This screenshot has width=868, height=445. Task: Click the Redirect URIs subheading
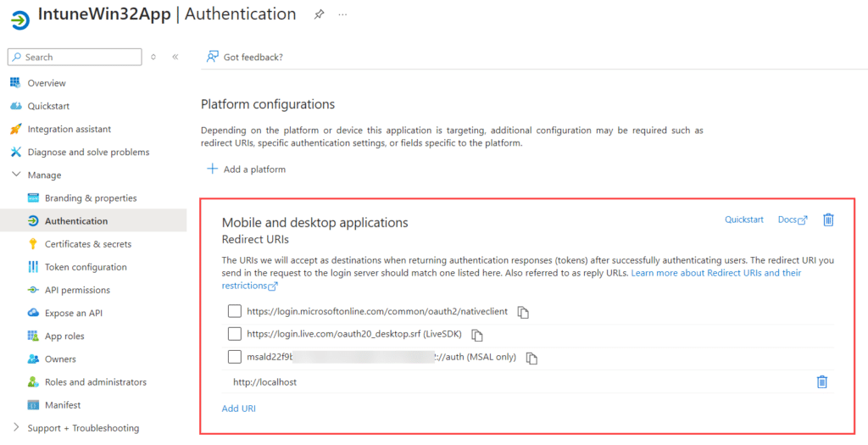pos(255,240)
